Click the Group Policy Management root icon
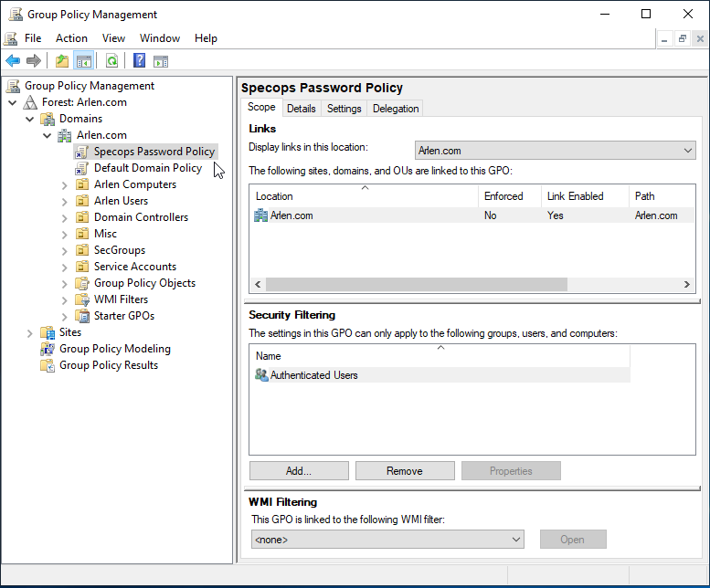The image size is (710, 588). click(x=14, y=86)
